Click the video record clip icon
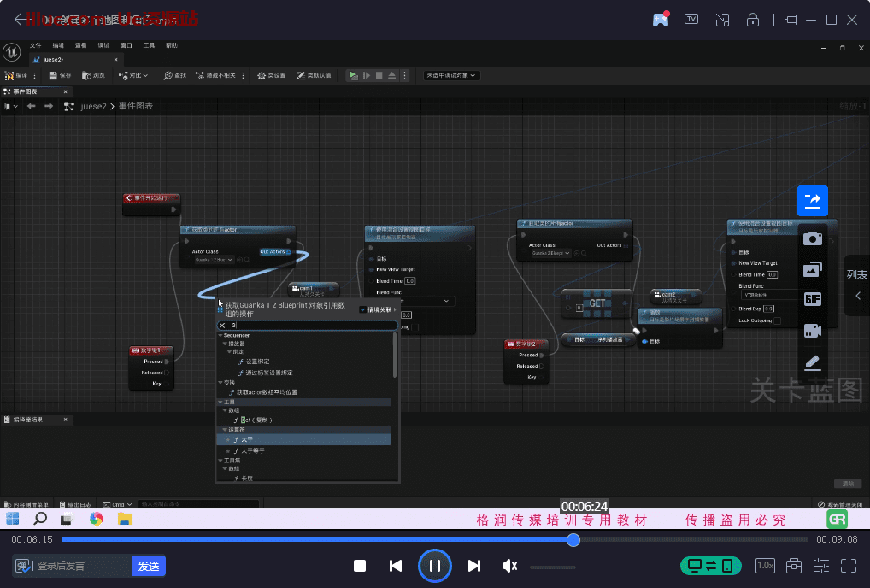This screenshot has width=870, height=588. [x=812, y=331]
